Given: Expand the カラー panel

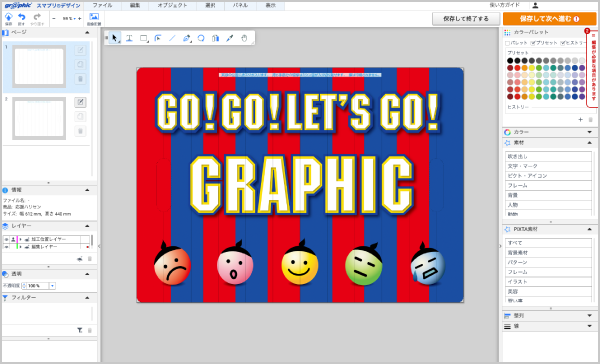Looking at the screenshot, I should [x=589, y=132].
